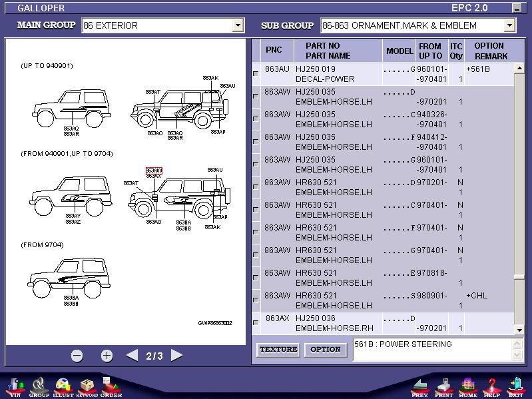This screenshot has width=532, height=399.
Task: Click the 863AY callout label in diagram
Action: point(73,216)
